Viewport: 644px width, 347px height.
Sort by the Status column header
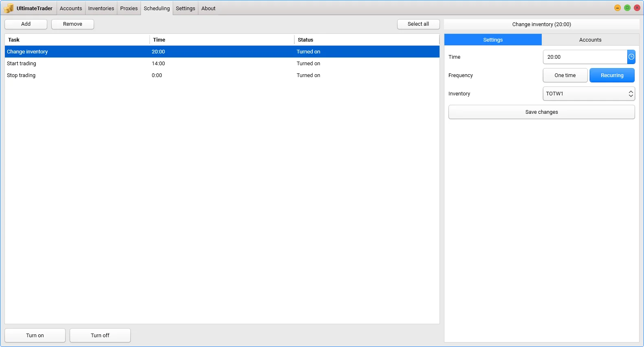click(x=367, y=40)
